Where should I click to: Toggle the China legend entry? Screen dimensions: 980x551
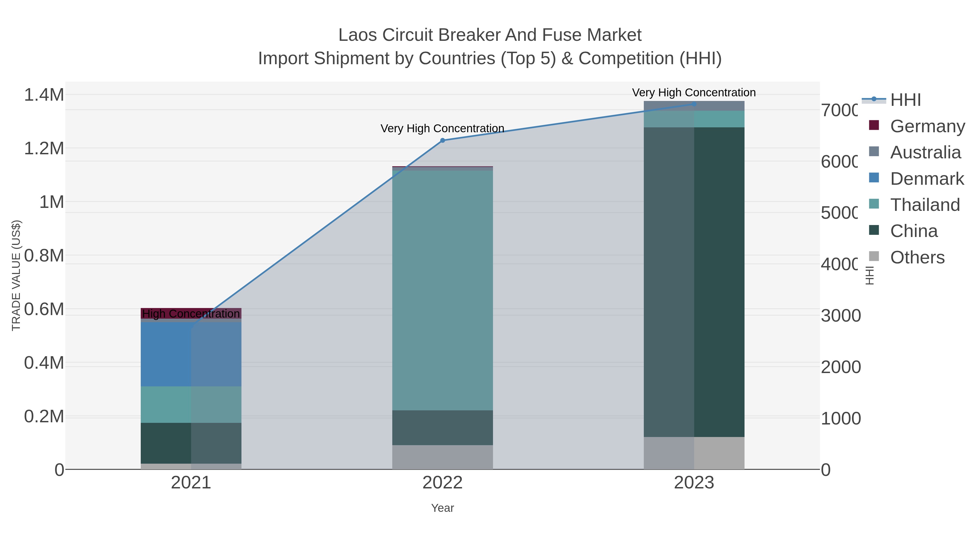click(x=904, y=231)
